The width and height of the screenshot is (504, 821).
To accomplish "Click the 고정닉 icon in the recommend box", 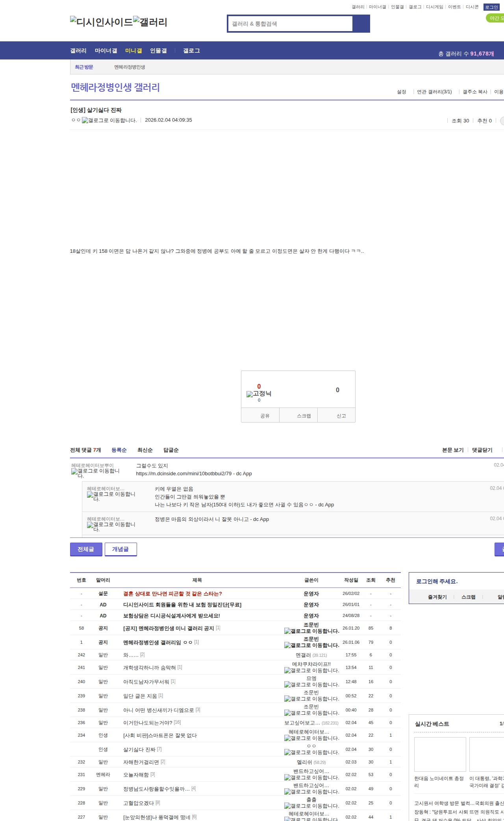I will pyautogui.click(x=259, y=394).
